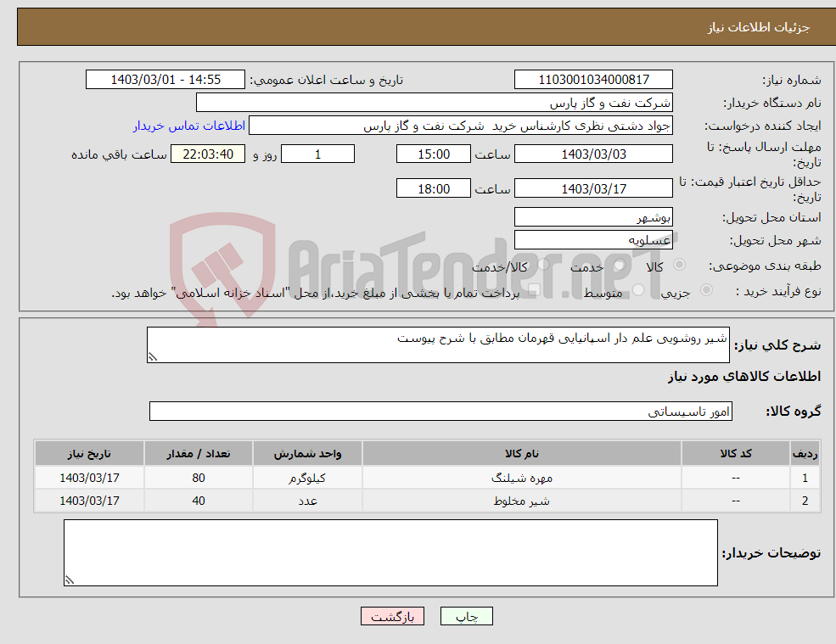Open اطلاعات تماس خریدار link
This screenshot has height=644, width=836.
point(189,126)
